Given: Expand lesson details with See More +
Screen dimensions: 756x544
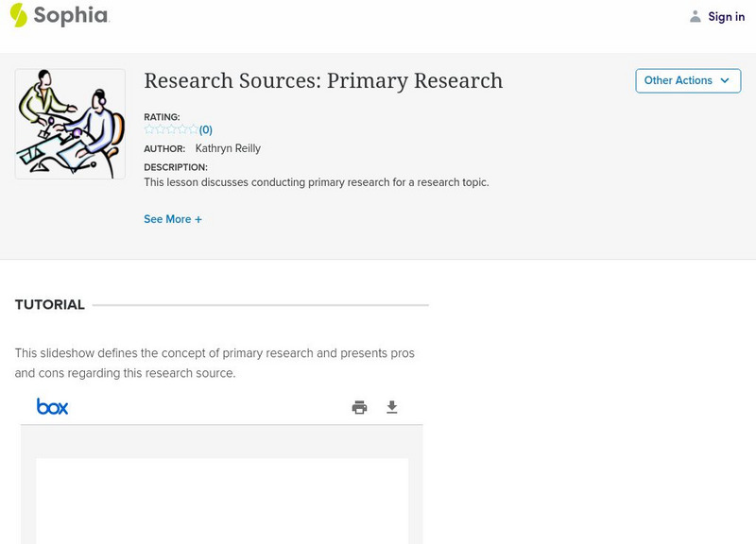Looking at the screenshot, I should pos(173,219).
